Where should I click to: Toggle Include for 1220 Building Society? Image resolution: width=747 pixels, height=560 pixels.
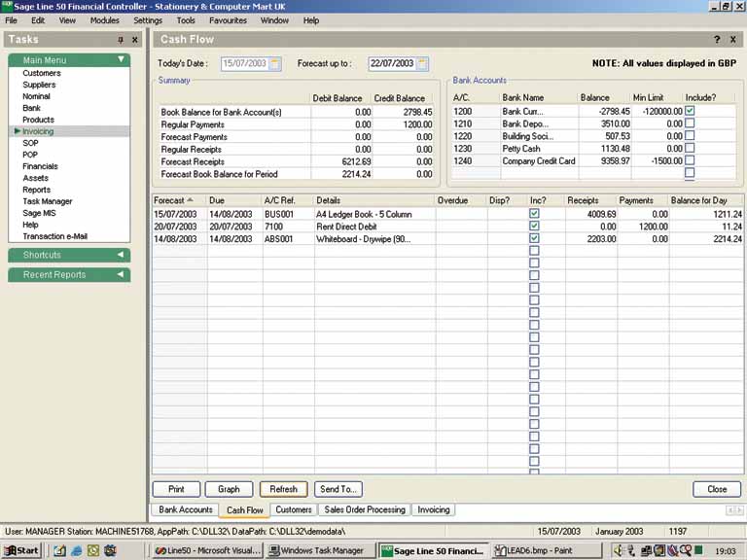point(690,135)
